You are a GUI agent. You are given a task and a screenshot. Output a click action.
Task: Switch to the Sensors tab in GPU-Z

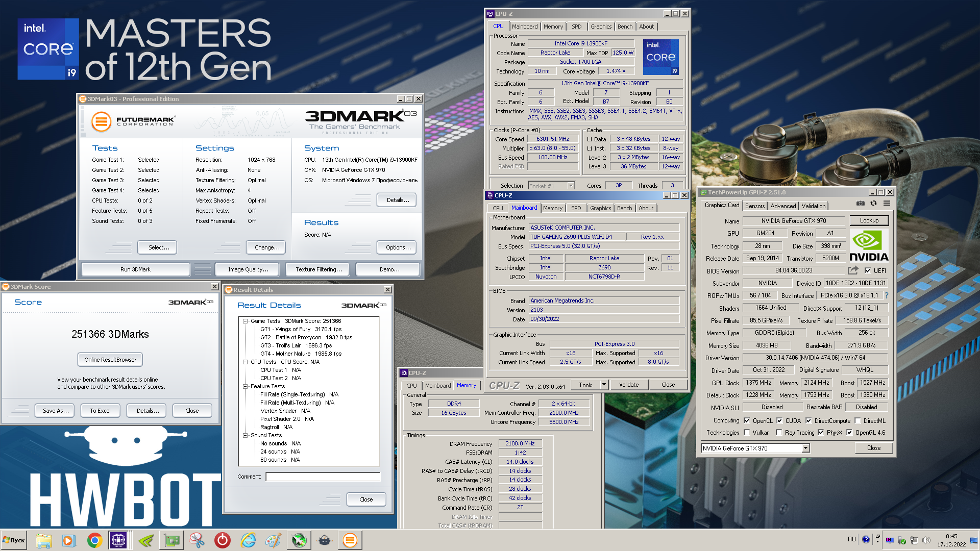tap(755, 206)
